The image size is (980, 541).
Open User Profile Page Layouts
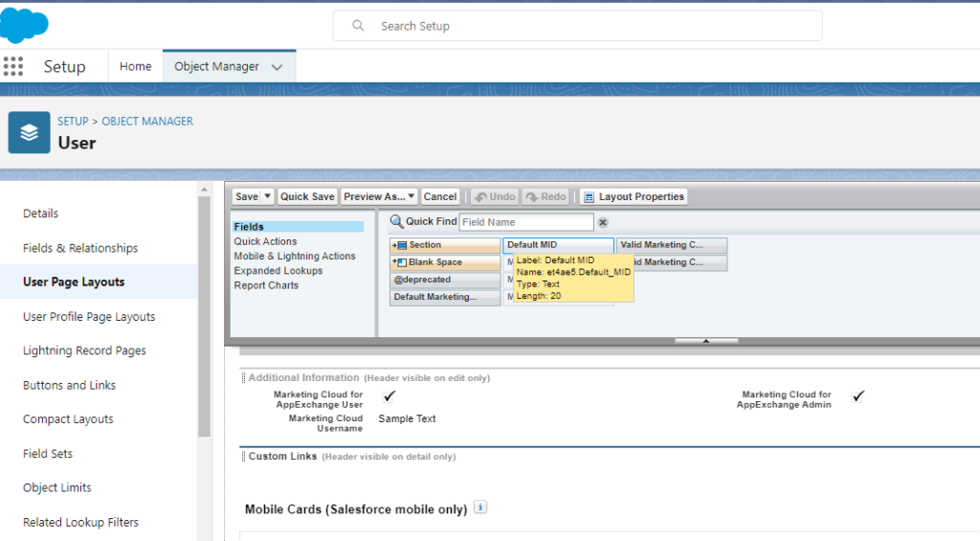(x=89, y=317)
